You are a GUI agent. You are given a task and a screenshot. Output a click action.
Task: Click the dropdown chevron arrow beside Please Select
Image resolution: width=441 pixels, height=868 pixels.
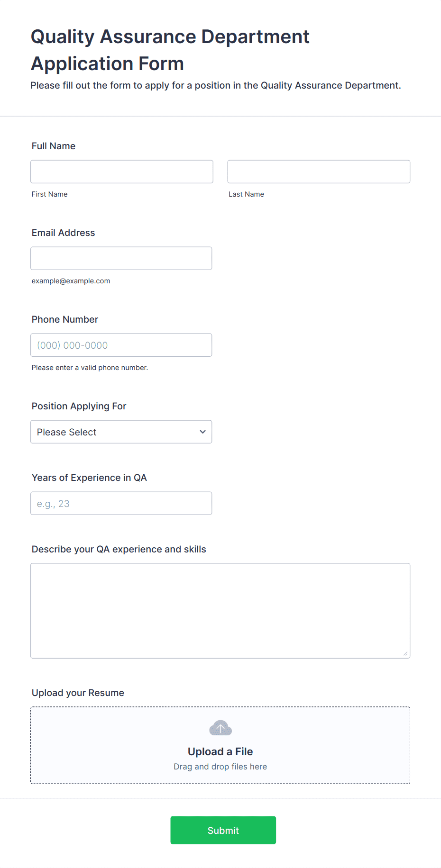[x=202, y=432]
